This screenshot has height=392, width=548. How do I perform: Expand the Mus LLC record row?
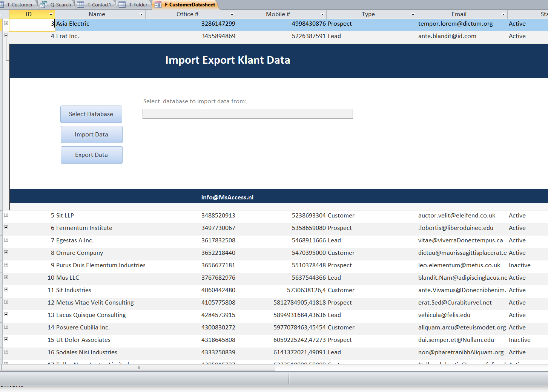coord(6,277)
